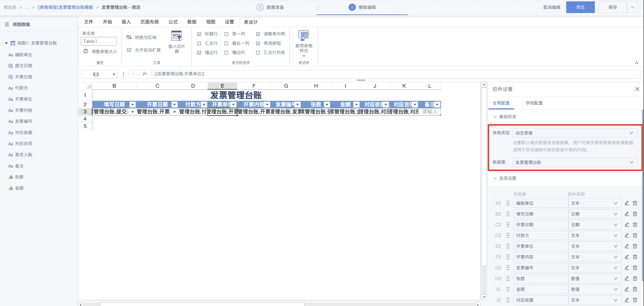Click the formula bar three-dot options icon

pyautogui.click(x=123, y=74)
